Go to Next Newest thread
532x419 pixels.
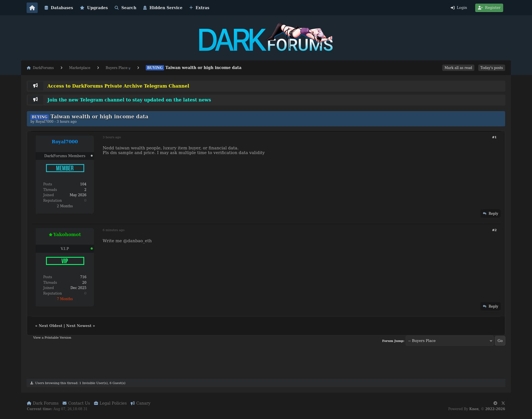pyautogui.click(x=79, y=326)
